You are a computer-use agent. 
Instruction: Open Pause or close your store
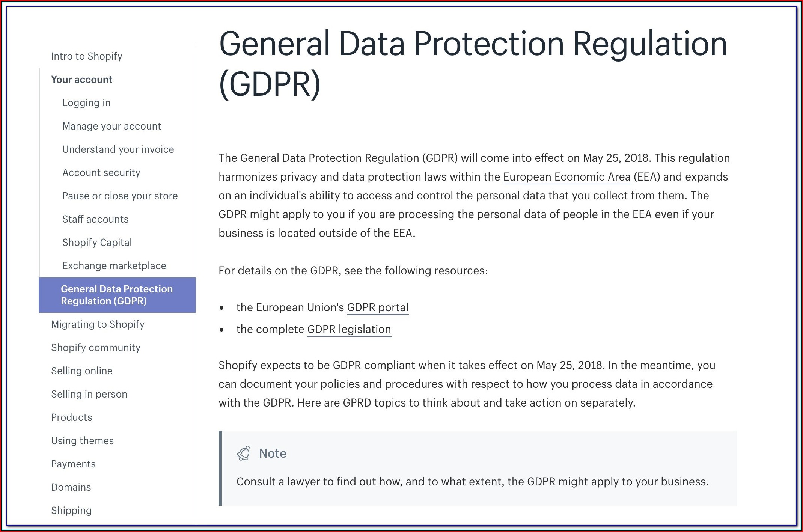tap(120, 196)
